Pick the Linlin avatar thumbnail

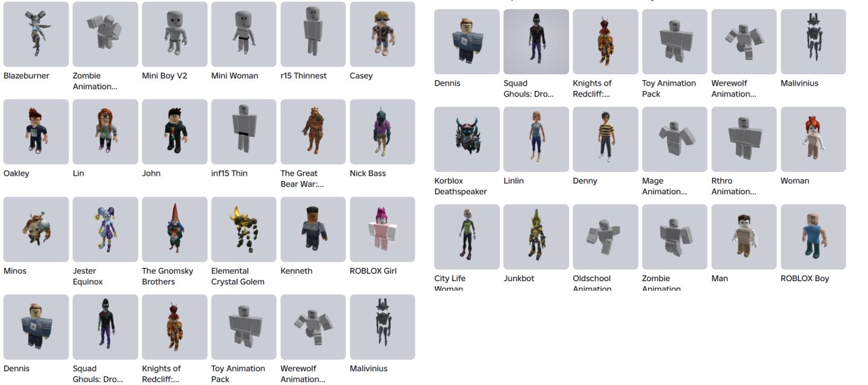click(x=536, y=139)
